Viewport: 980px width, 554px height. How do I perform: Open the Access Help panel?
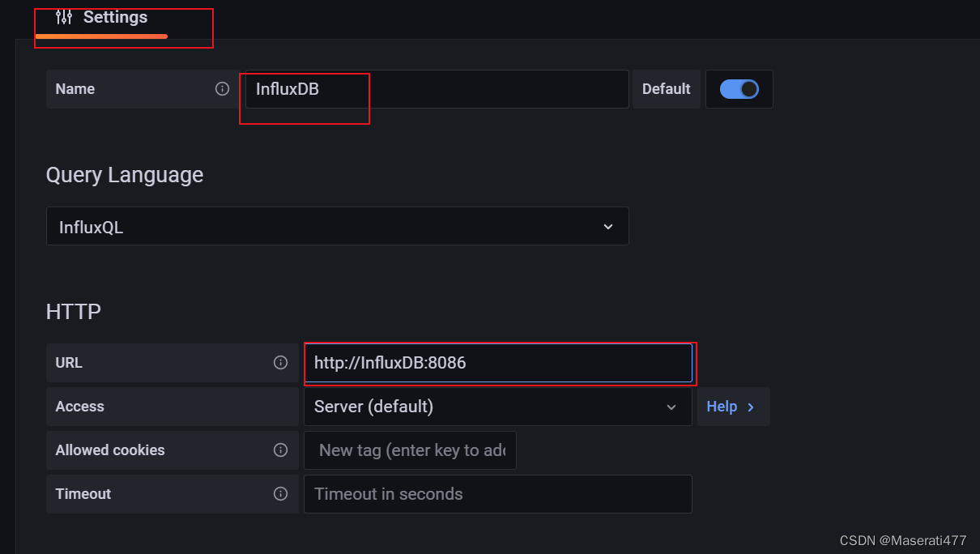coord(733,407)
